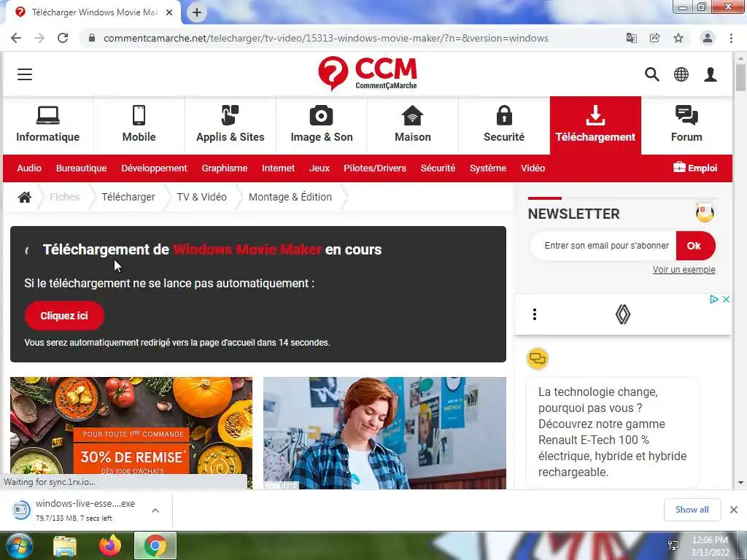Viewport: 747px width, 560px height.
Task: Close the Renault ad with X
Action: click(x=726, y=300)
